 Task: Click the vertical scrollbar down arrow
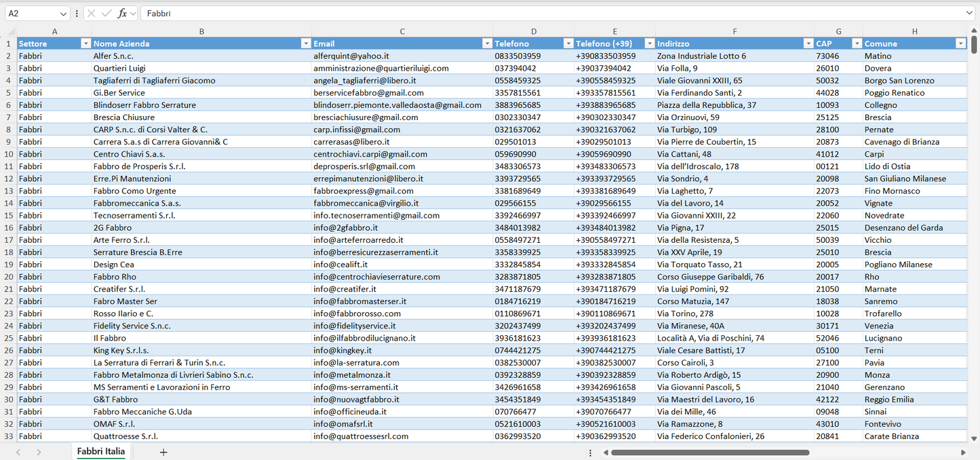point(975,438)
